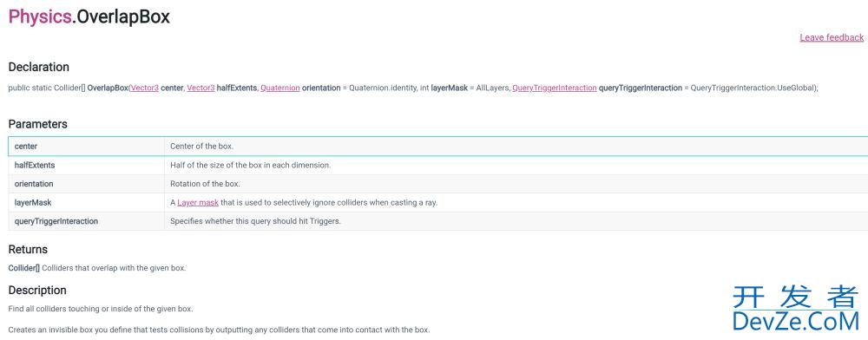The width and height of the screenshot is (868, 340).
Task: Open Vector3 link before center parameter
Action: [144, 88]
